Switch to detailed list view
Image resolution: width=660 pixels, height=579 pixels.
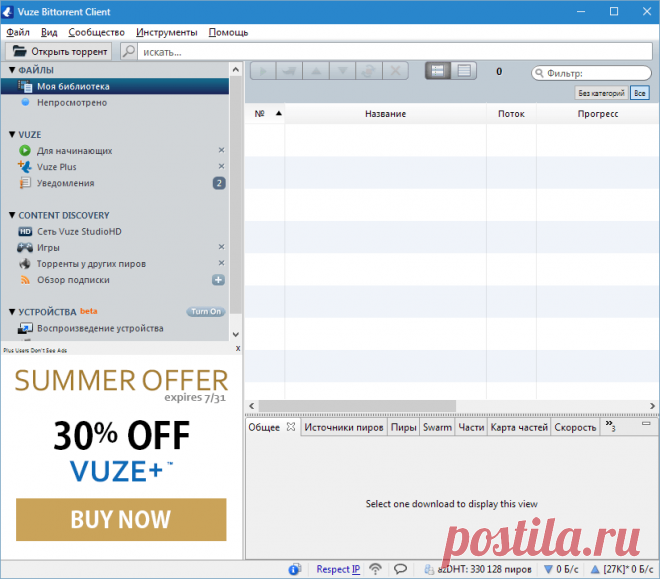tap(438, 71)
